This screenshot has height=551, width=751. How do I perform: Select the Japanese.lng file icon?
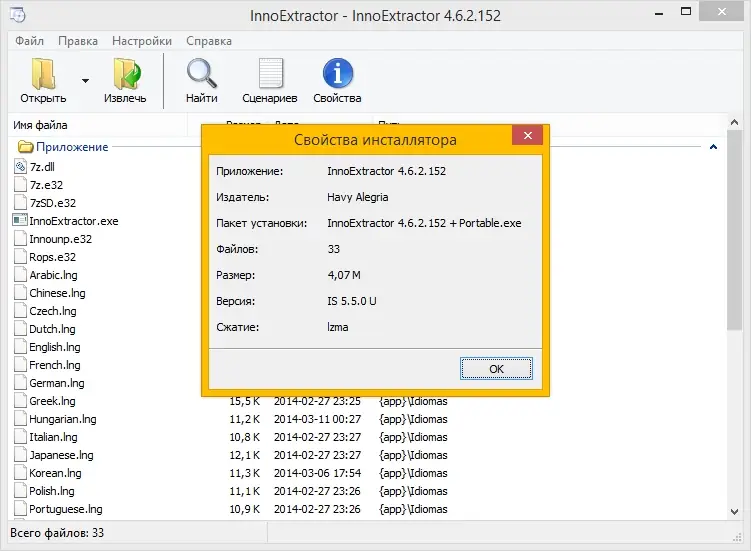point(20,455)
